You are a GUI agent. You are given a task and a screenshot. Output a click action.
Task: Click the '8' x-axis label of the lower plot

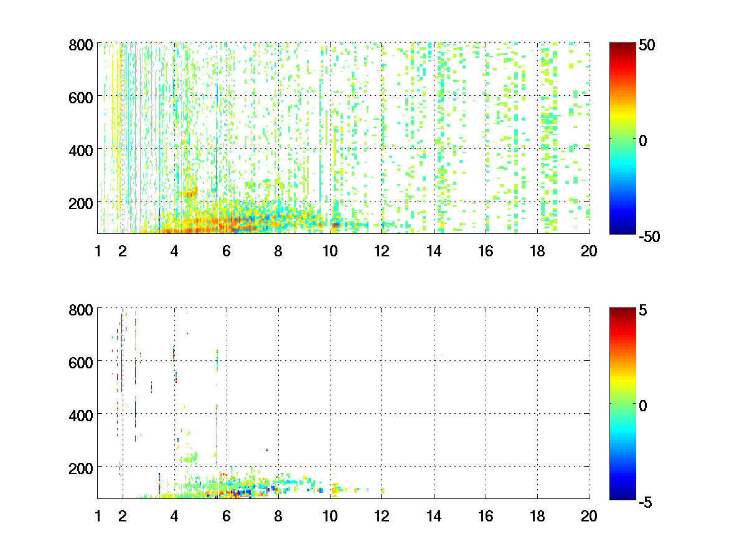tap(278, 516)
